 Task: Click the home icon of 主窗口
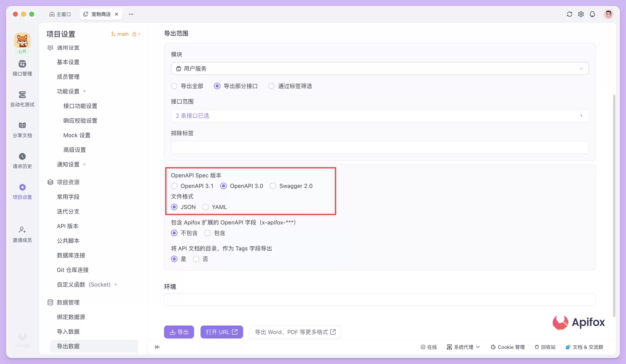tap(52, 14)
